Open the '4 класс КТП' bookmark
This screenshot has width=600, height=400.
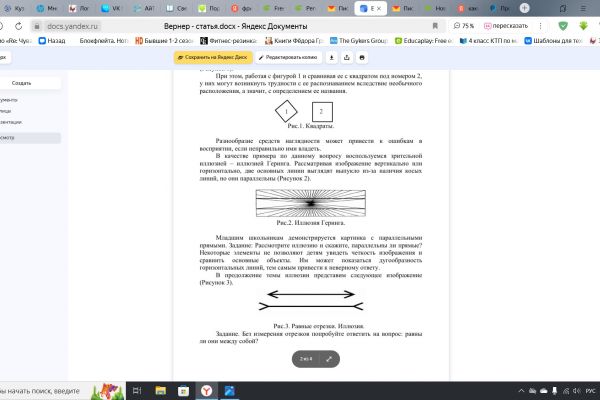(x=489, y=41)
